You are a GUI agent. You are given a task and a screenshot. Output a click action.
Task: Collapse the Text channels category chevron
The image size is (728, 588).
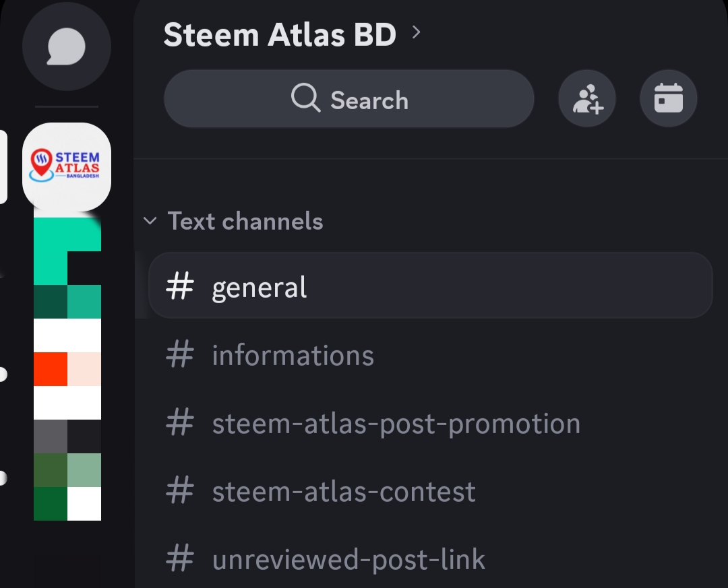coord(151,221)
